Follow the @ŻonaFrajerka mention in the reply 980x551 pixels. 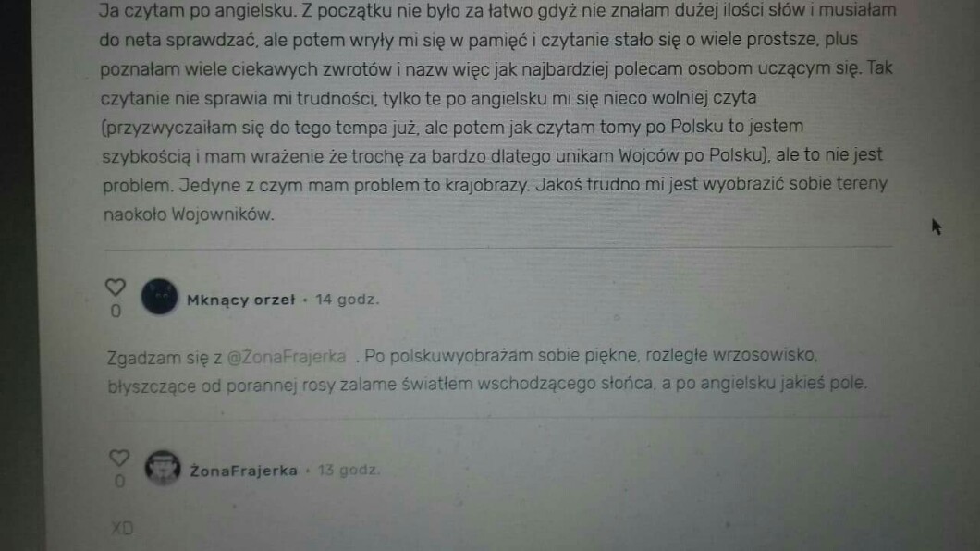[x=287, y=357]
